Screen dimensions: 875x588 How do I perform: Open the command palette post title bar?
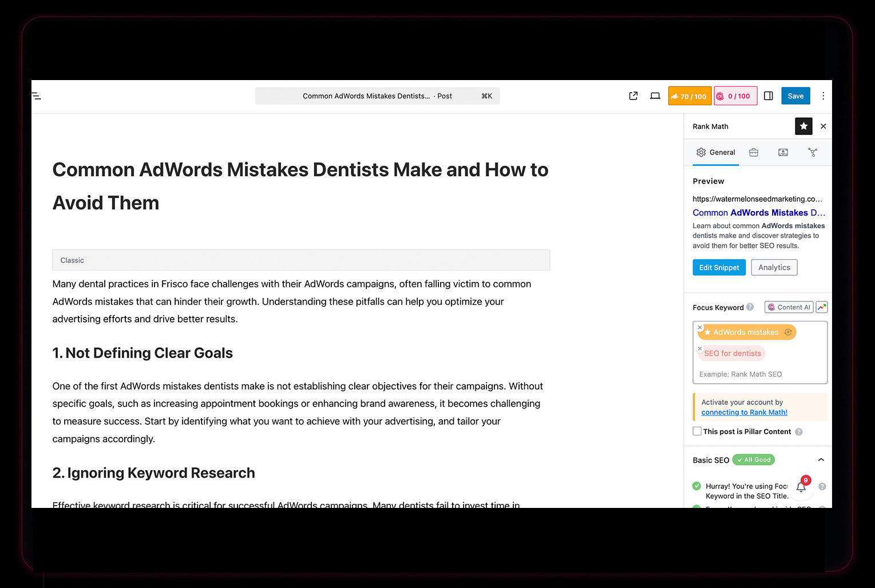(377, 96)
